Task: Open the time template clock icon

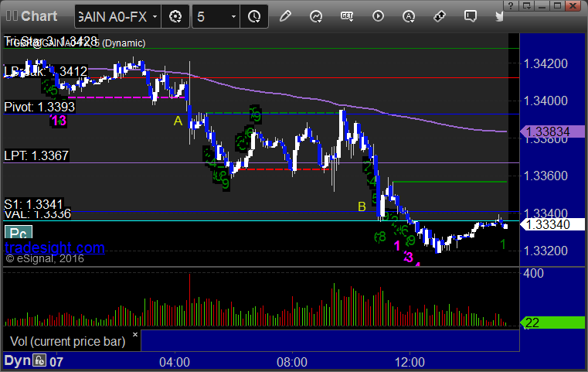Action: coord(254,16)
